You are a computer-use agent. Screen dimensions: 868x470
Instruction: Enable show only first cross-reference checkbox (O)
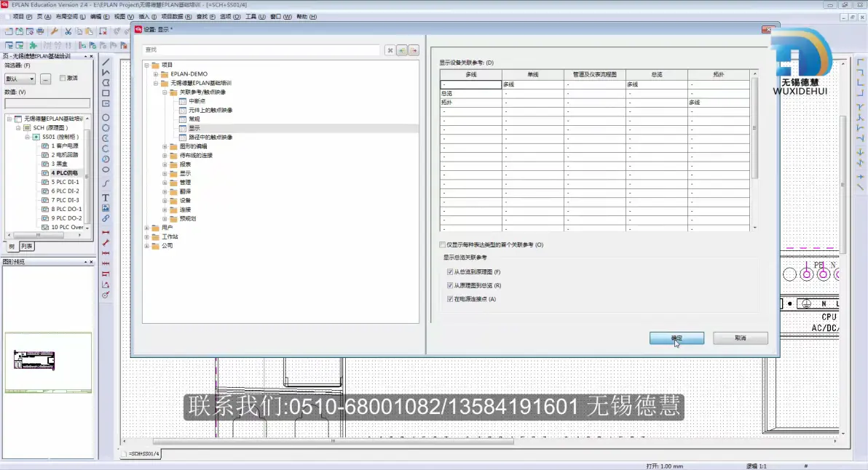tap(442, 244)
